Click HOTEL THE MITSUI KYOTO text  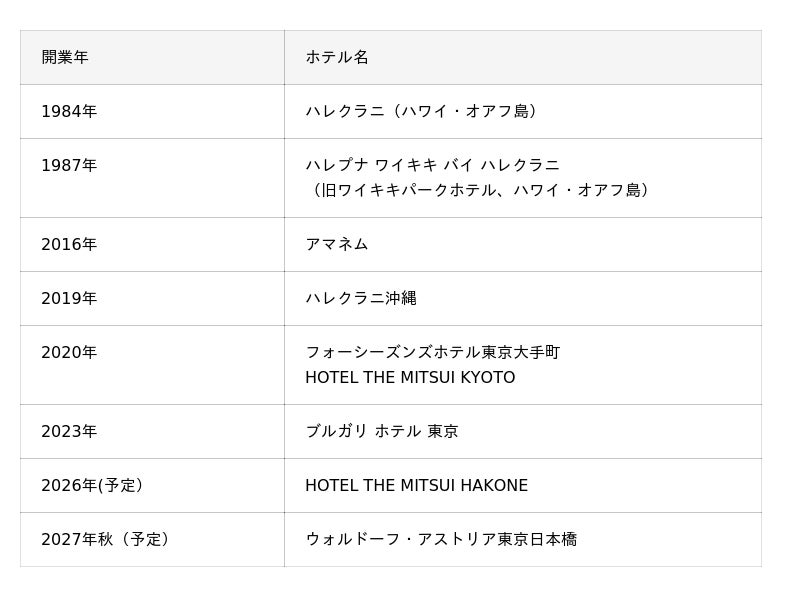pos(410,378)
